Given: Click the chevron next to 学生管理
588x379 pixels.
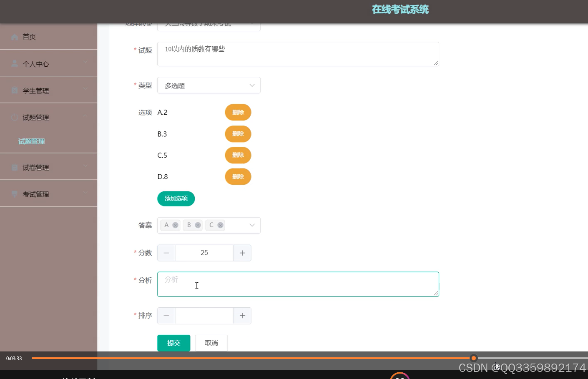Looking at the screenshot, I should pos(85,89).
